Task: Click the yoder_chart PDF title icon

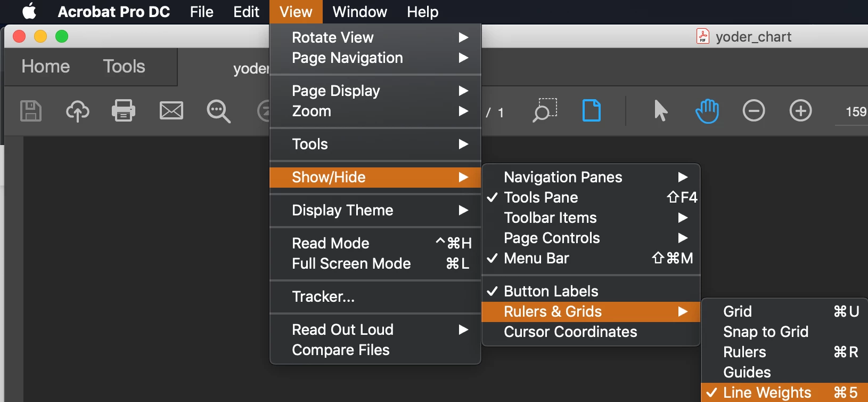Action: (x=703, y=36)
